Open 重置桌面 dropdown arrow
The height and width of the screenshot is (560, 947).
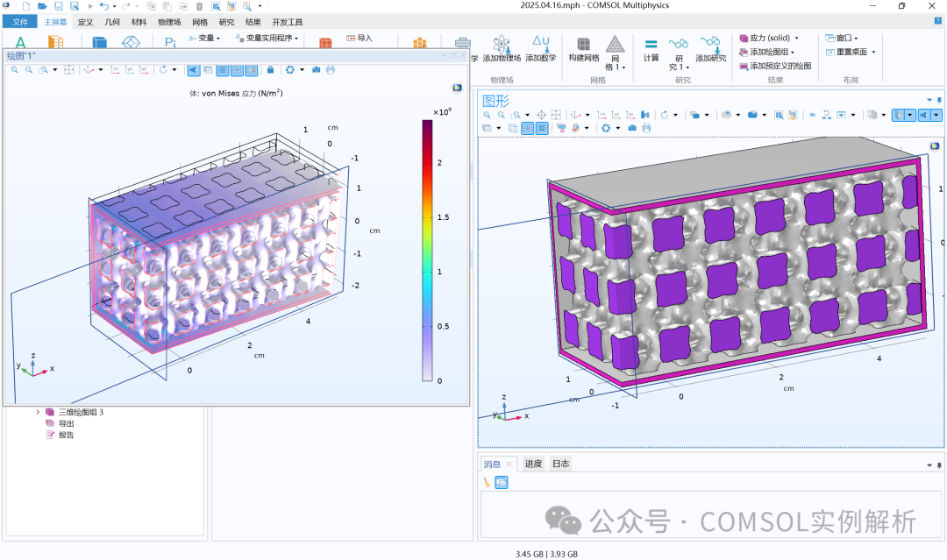tap(873, 52)
